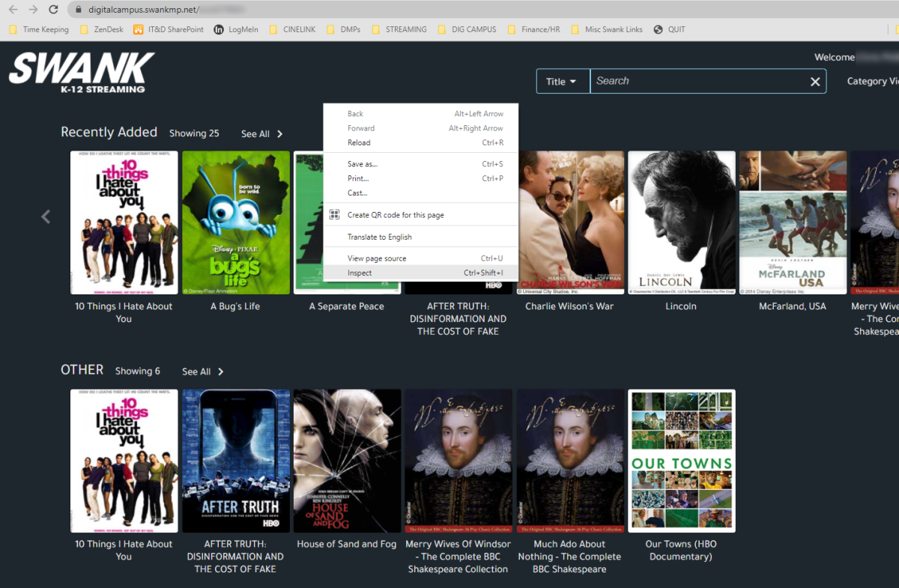Open the Lincoln movie poster

pyautogui.click(x=681, y=222)
